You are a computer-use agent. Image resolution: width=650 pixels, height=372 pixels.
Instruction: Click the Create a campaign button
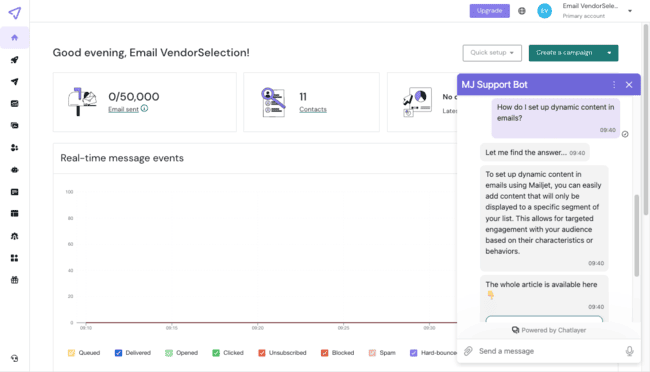click(x=564, y=53)
